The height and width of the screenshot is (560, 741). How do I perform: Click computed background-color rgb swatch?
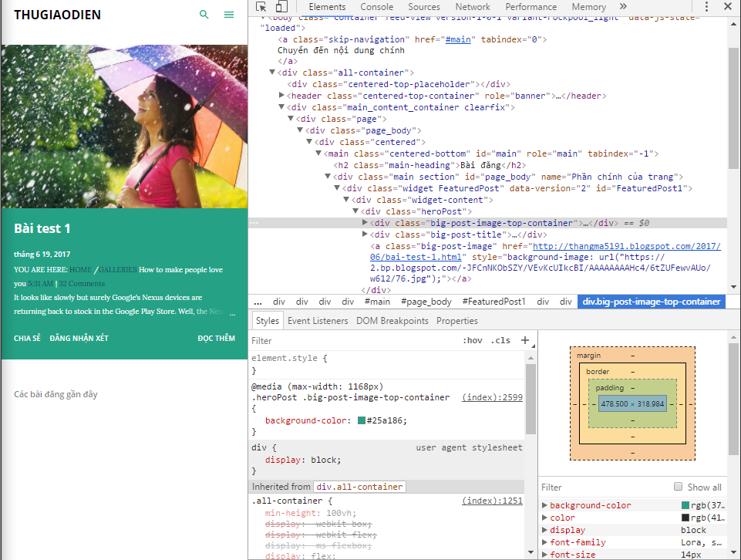pyautogui.click(x=685, y=505)
